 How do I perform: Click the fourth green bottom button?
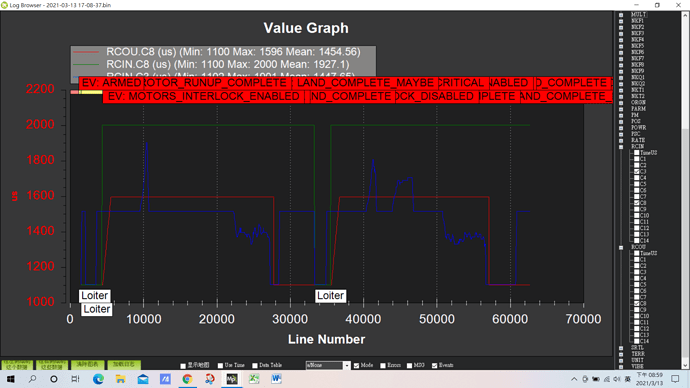124,365
